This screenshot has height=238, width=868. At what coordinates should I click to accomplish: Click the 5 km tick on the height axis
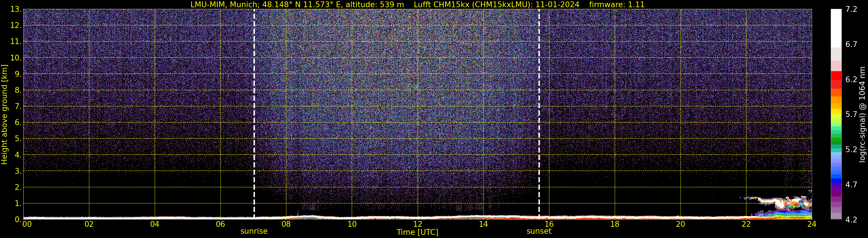(17, 139)
